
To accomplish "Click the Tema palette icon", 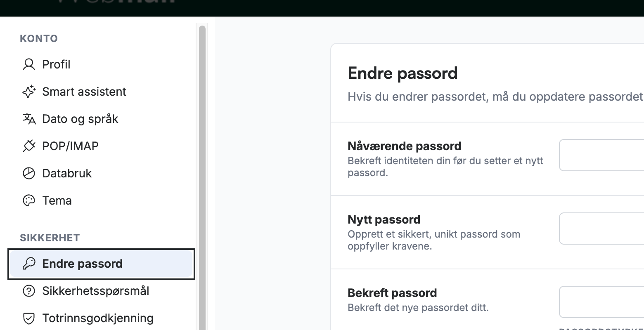I will tap(28, 200).
